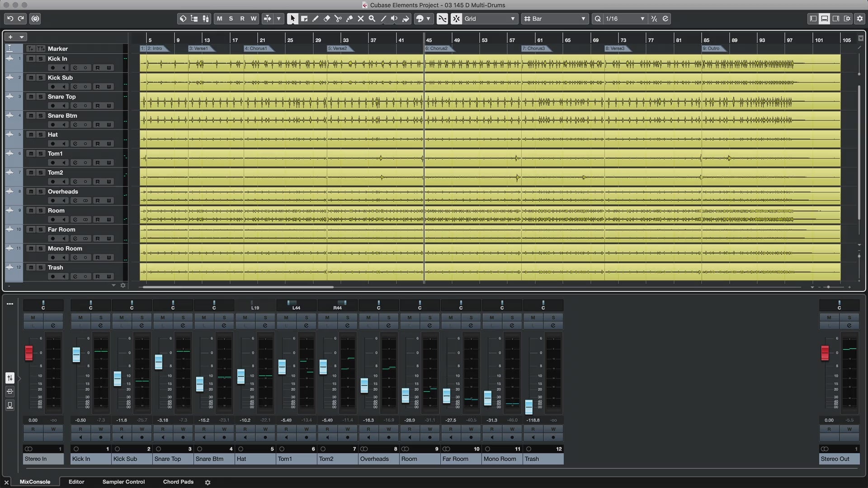Click global Mute state button M
The height and width of the screenshot is (488, 868).
pyautogui.click(x=220, y=19)
